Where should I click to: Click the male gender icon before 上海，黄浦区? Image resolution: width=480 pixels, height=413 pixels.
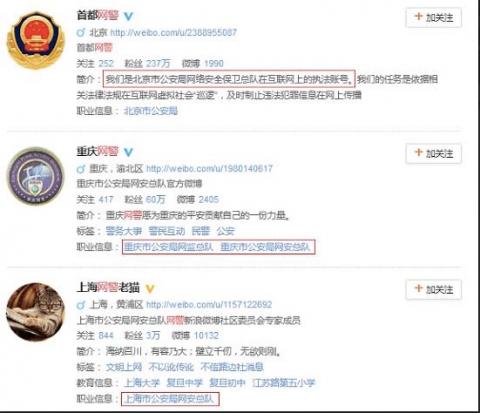pyautogui.click(x=81, y=305)
